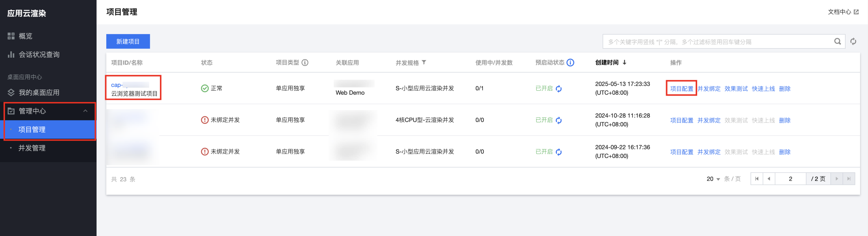Screen dimensions: 868x236
Task: Focus the keyword search input field
Action: pyautogui.click(x=718, y=42)
